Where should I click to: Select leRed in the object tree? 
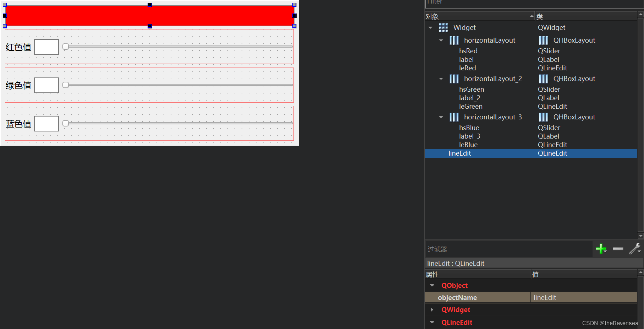click(467, 68)
